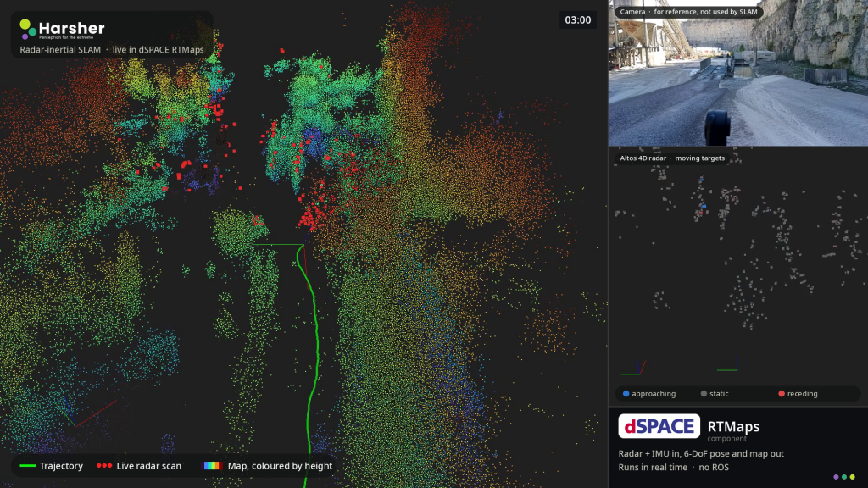This screenshot has width=868, height=488.
Task: Click the 'static' legend label
Action: (719, 394)
